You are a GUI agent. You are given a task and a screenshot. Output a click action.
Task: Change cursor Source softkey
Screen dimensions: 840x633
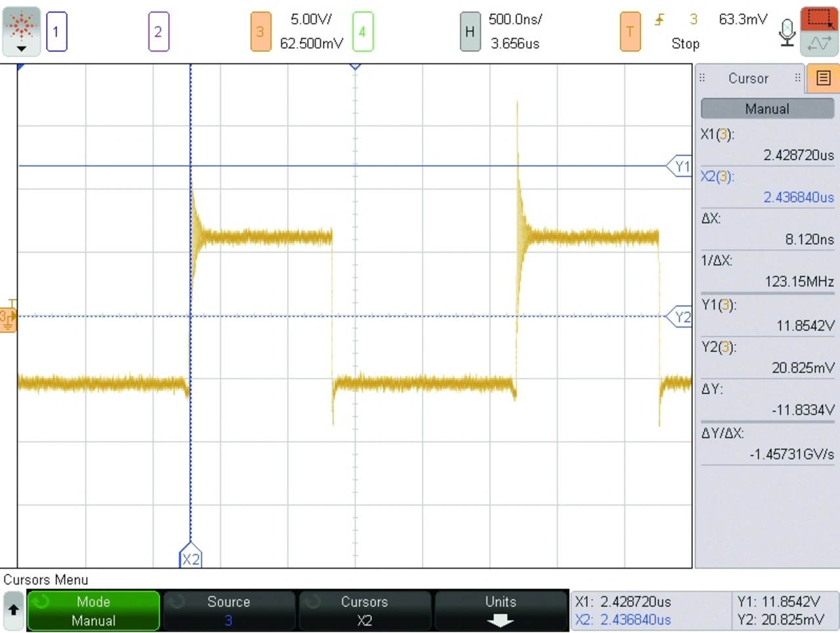(228, 611)
